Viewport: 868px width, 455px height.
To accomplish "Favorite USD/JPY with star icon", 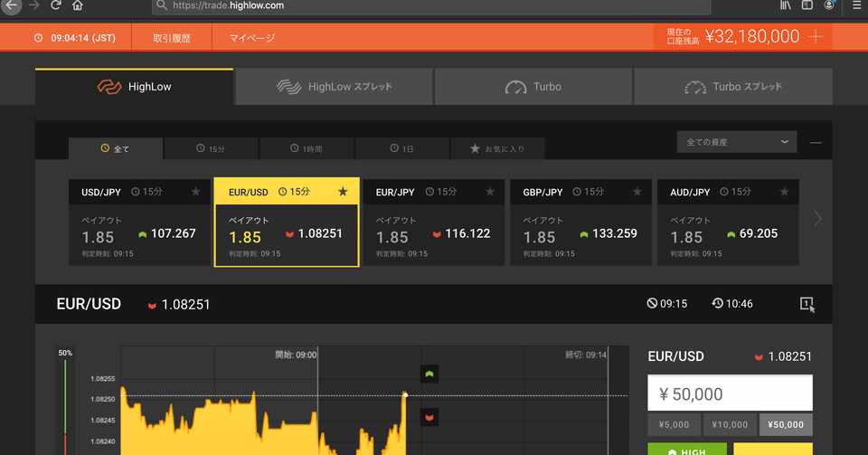I will pos(196,192).
